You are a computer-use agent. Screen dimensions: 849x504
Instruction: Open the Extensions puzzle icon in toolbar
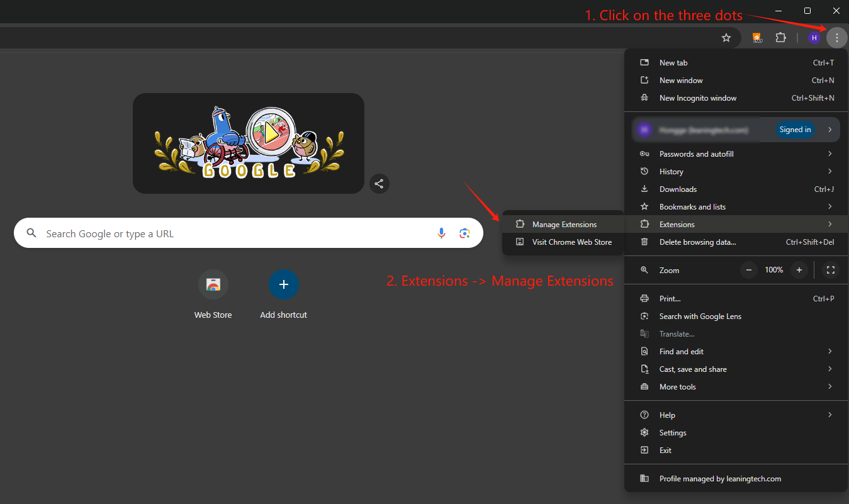coord(780,38)
